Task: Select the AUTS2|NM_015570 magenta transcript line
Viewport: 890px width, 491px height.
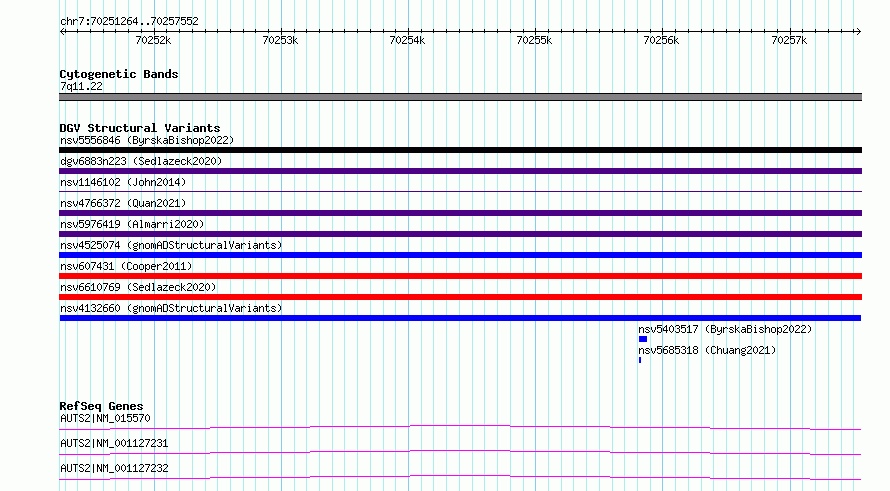Action: coord(460,427)
